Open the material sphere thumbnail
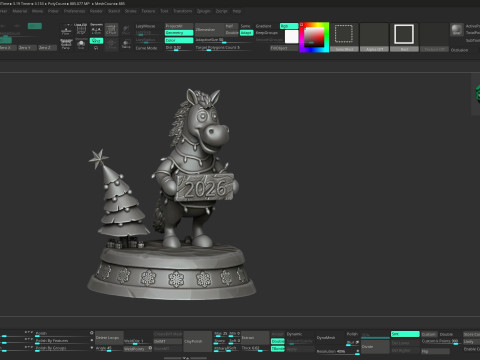480x360 pixels. [457, 30]
